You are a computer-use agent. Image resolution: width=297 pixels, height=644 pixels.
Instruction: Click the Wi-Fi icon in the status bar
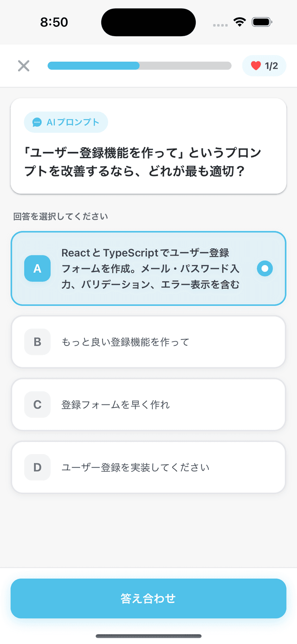pos(239,21)
